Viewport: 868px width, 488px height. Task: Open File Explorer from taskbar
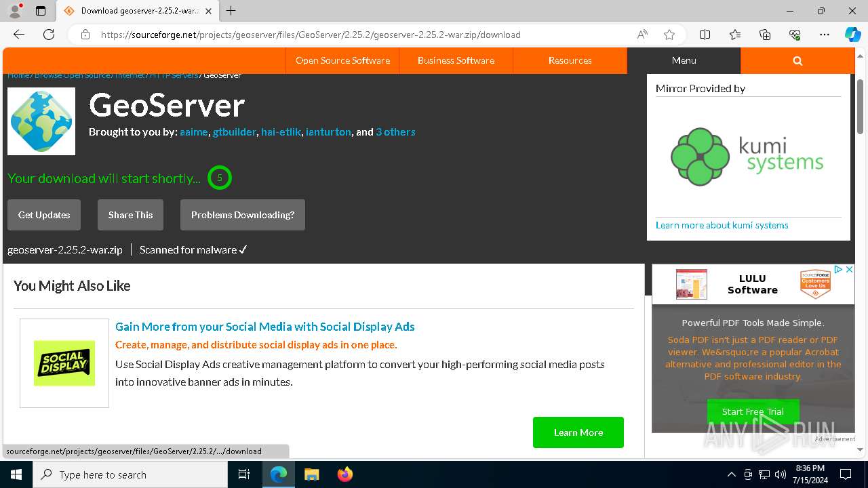(x=311, y=474)
